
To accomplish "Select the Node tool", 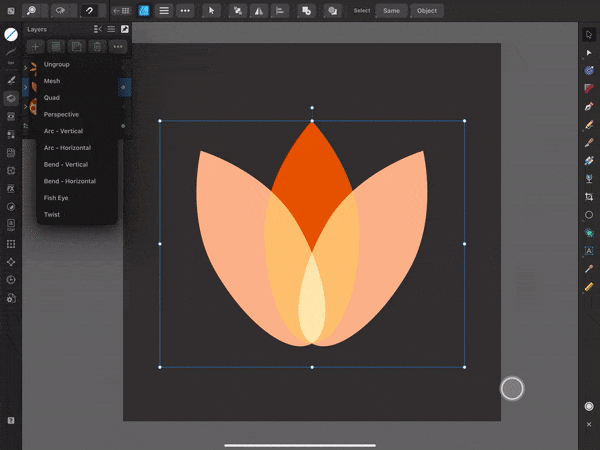I will point(589,53).
